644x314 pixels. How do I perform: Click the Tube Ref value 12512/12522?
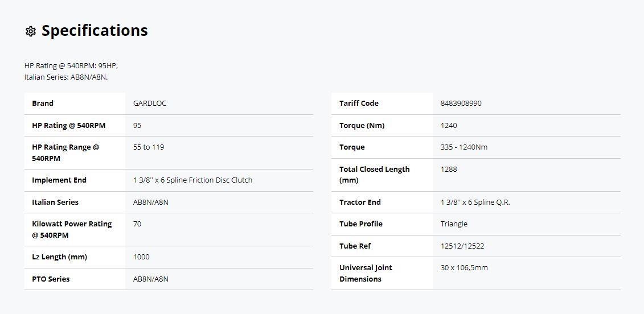click(462, 246)
